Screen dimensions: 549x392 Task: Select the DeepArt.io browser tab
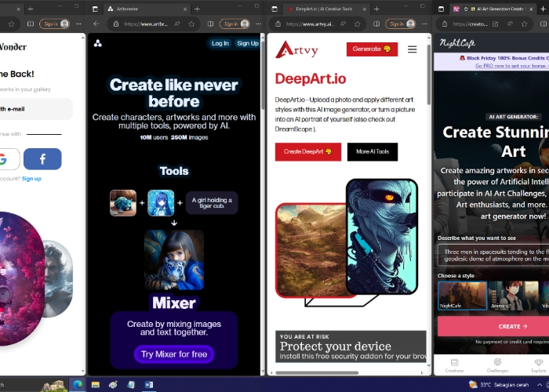326,9
